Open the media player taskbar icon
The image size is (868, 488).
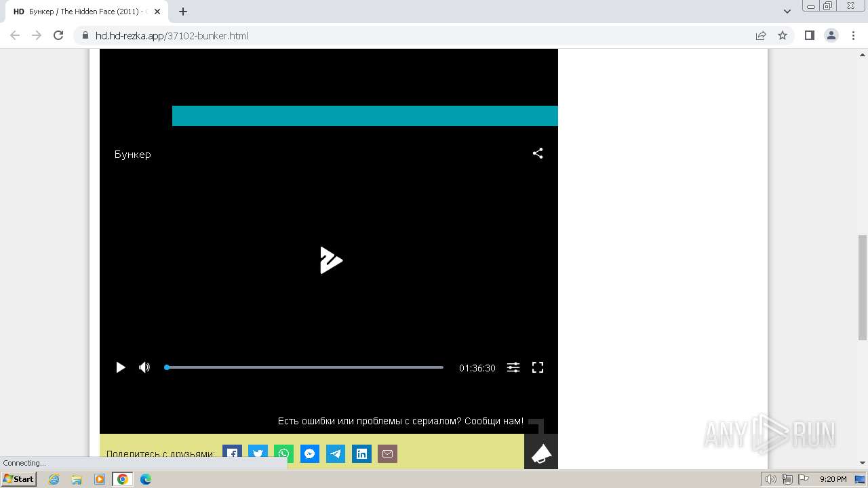(x=100, y=479)
